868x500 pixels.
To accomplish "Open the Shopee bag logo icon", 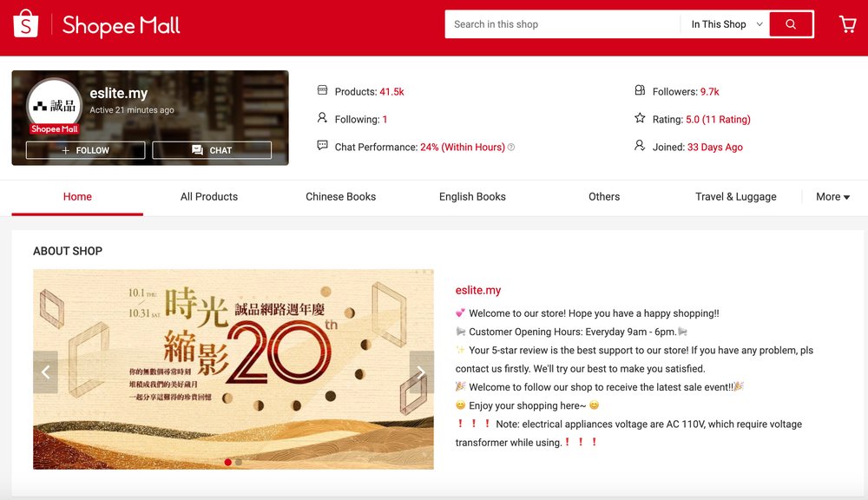I will (x=25, y=23).
